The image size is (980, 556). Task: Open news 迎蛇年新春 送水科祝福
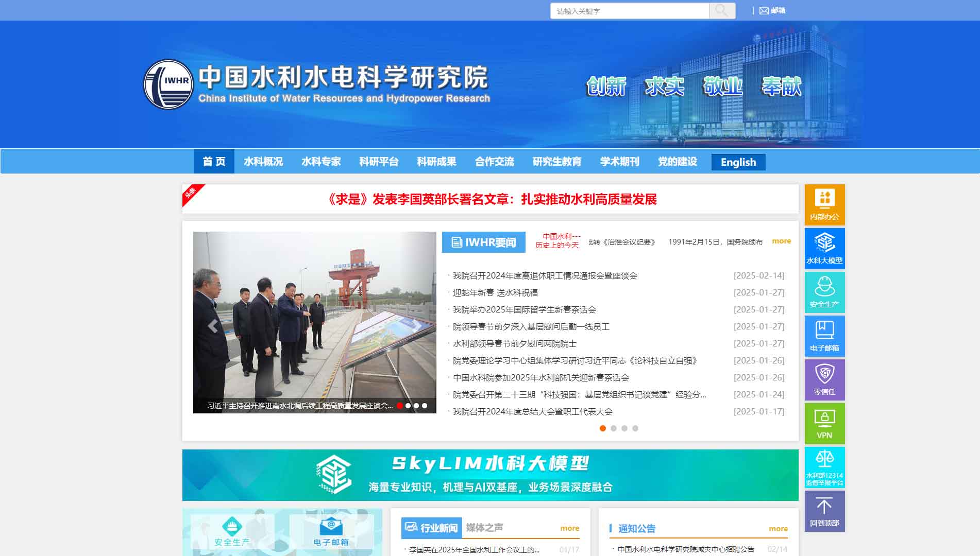pos(495,292)
